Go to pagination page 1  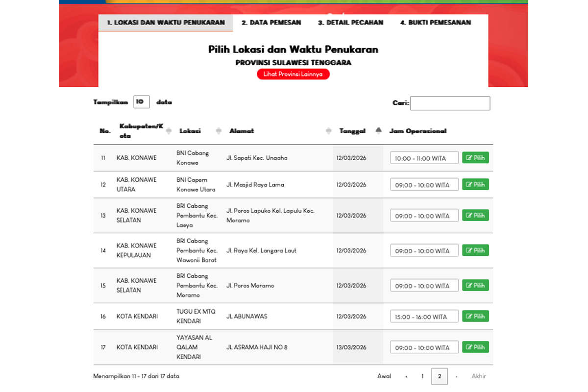coord(422,376)
